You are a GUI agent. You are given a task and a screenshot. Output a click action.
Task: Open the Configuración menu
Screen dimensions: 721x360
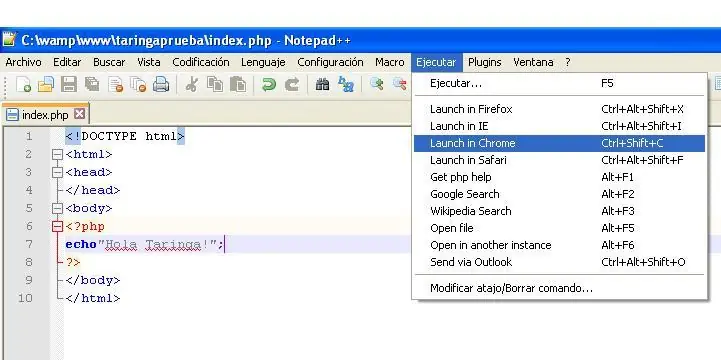[x=330, y=63]
